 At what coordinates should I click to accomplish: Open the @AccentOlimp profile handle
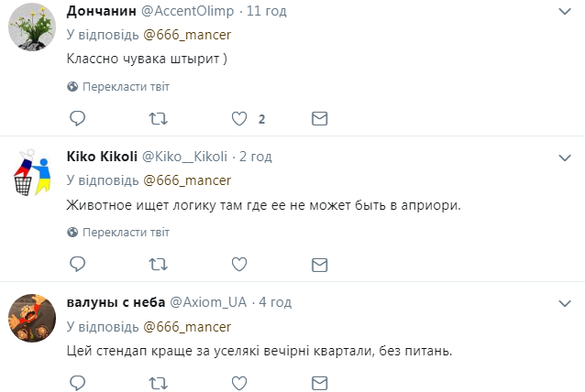[187, 11]
